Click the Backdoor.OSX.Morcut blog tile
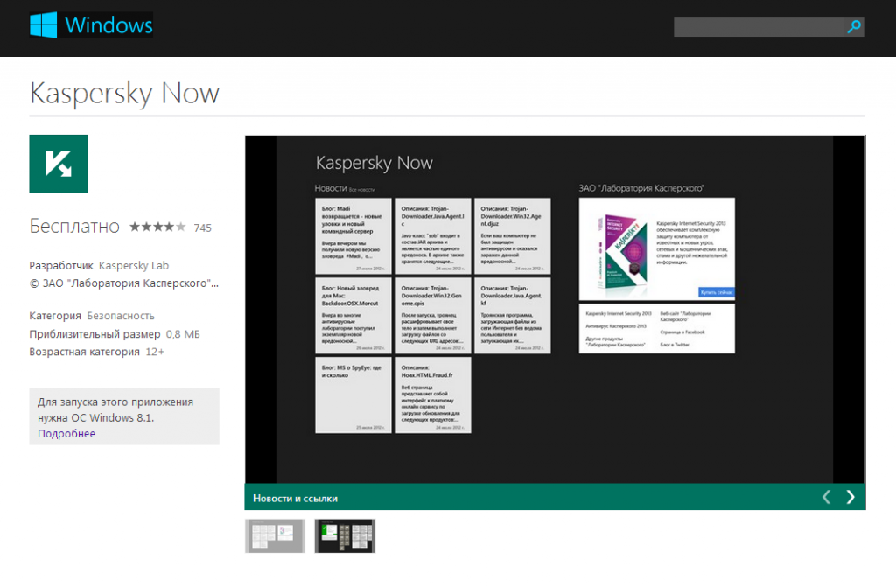This screenshot has width=896, height=588. click(x=353, y=315)
